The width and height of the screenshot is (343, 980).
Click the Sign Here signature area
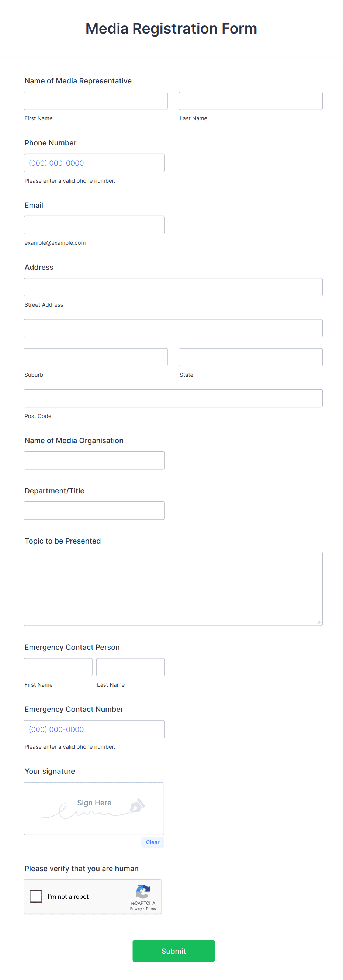[94, 808]
